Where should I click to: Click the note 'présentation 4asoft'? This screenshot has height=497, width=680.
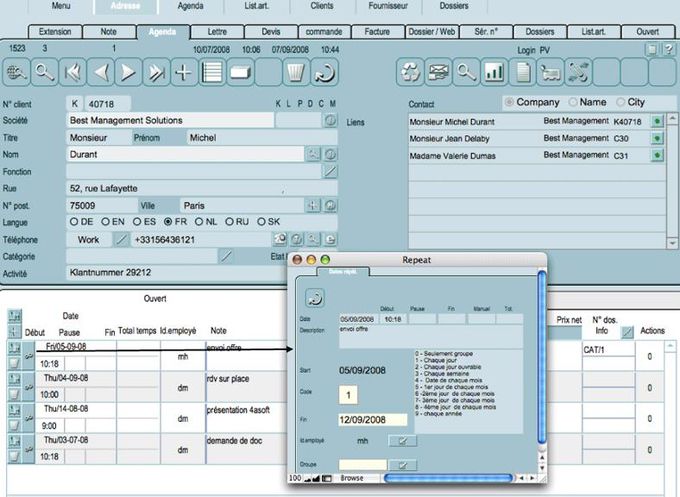pos(238,410)
